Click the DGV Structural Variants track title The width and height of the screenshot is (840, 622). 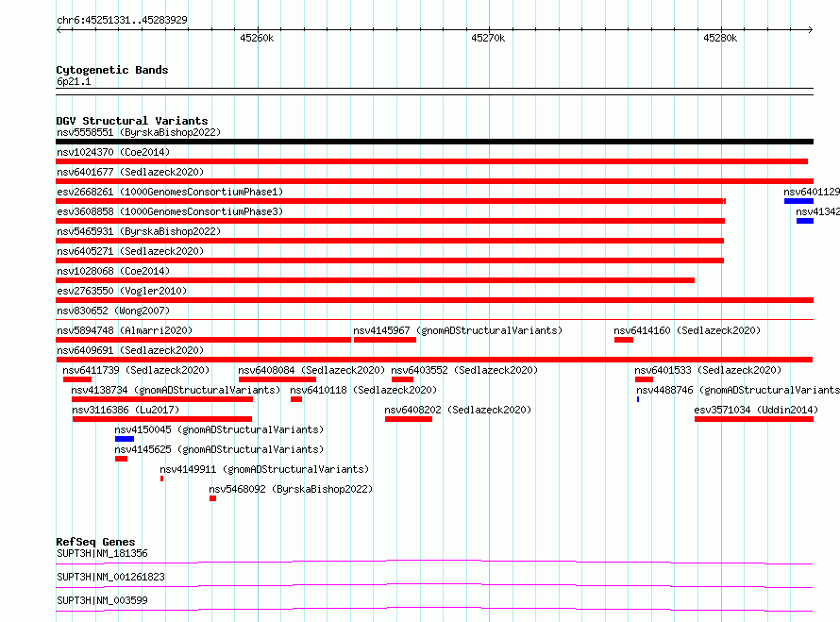132,121
